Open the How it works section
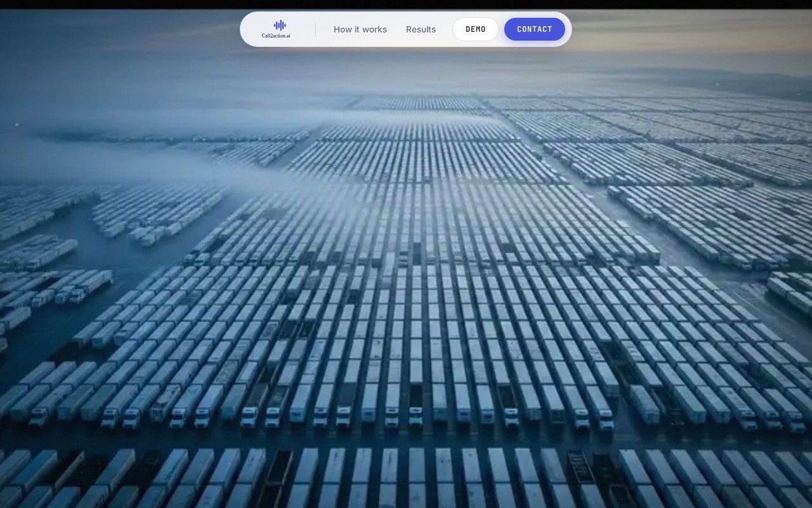Viewport: 812px width, 508px height. tap(360, 29)
